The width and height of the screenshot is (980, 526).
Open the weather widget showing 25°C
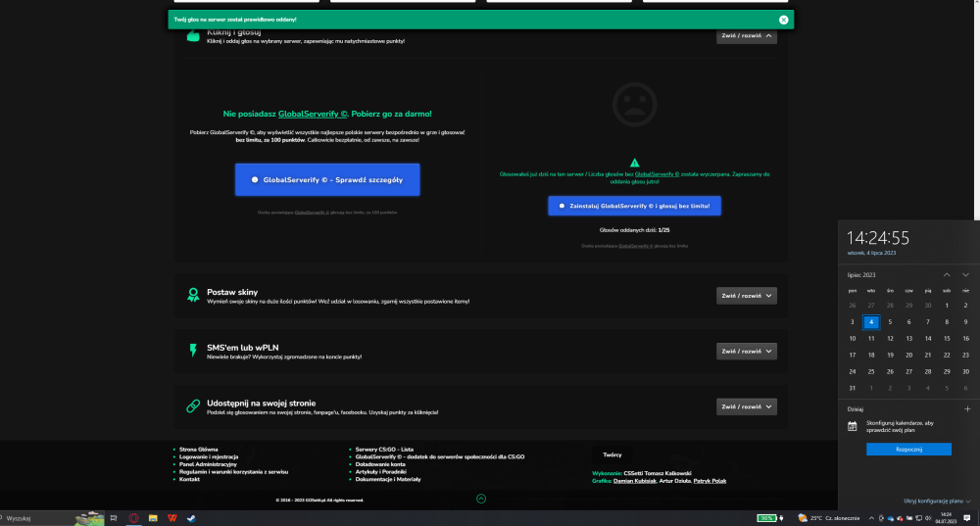point(829,518)
